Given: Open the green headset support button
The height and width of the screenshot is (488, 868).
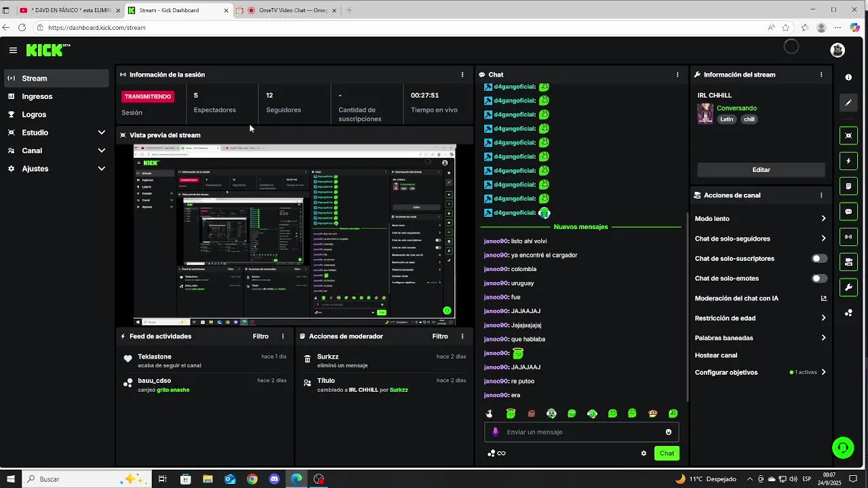Looking at the screenshot, I should tap(843, 448).
